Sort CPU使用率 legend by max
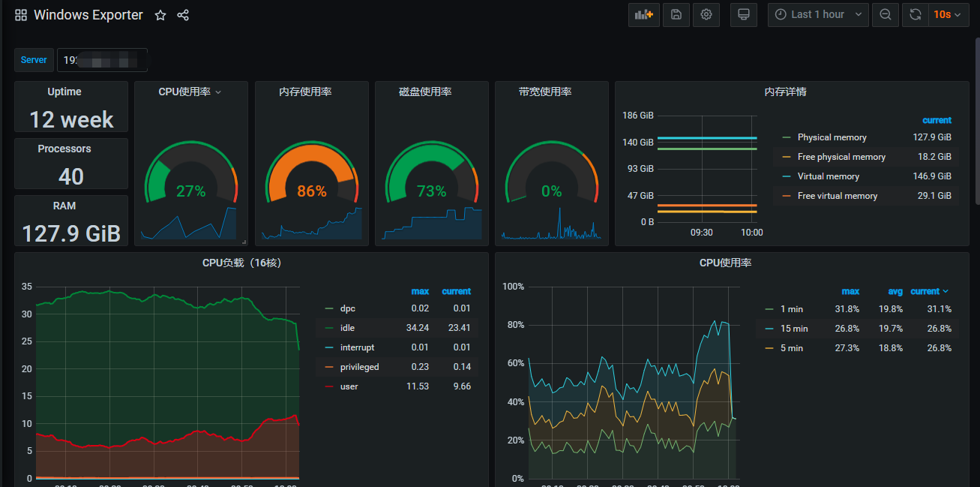 click(850, 291)
